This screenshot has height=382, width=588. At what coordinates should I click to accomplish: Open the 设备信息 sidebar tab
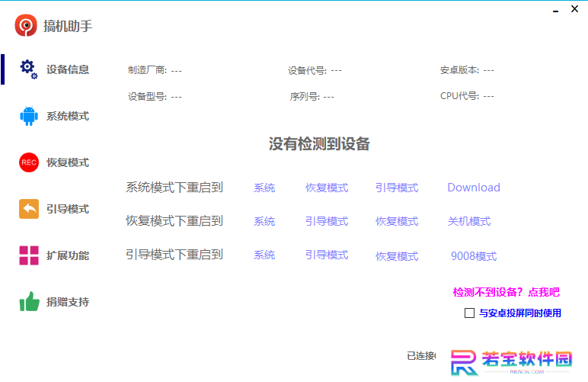68,69
